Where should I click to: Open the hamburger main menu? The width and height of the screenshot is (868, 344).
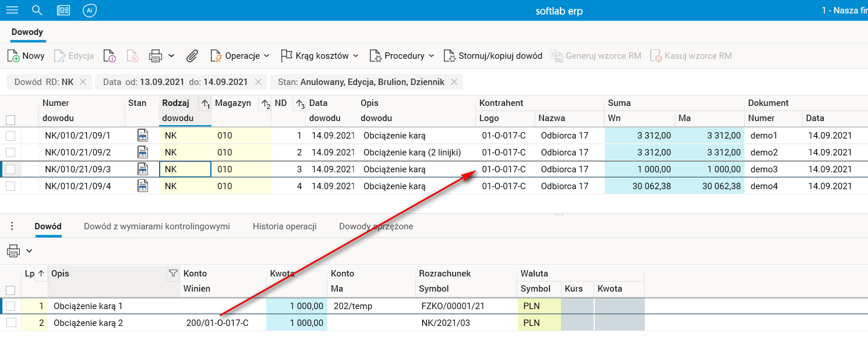point(12,10)
